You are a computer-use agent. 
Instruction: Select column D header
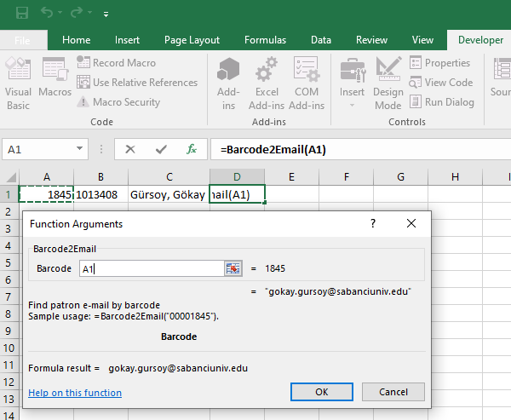[x=237, y=176]
